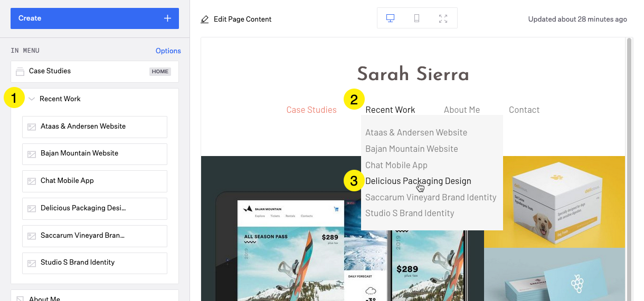Click the IN MENU section label

pos(25,51)
